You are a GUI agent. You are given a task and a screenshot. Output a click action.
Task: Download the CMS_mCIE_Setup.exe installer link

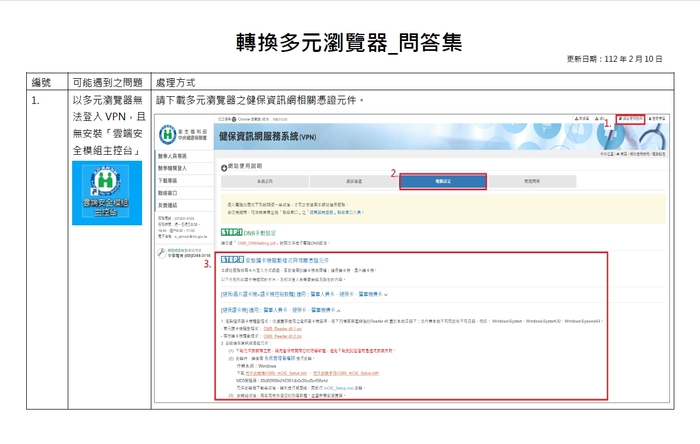coord(277,373)
